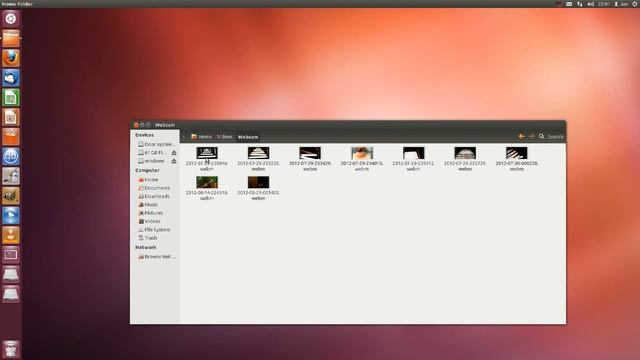
Task: Open the Files launcher icon
Action: click(x=11, y=38)
